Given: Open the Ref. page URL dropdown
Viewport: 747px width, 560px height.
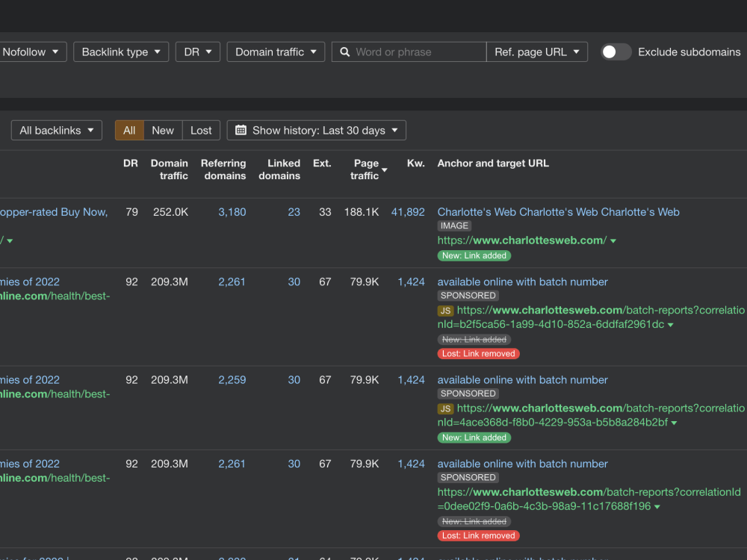Looking at the screenshot, I should pyautogui.click(x=536, y=52).
